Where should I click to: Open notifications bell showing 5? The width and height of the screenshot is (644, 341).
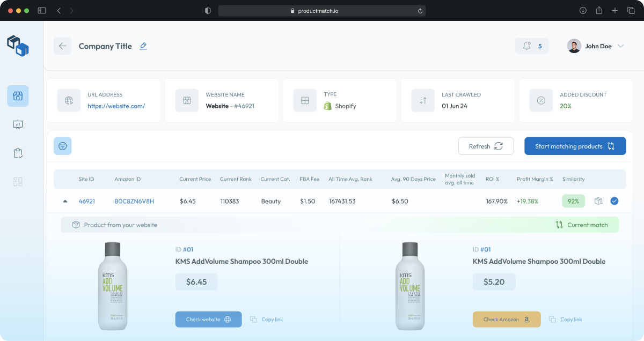tap(532, 46)
